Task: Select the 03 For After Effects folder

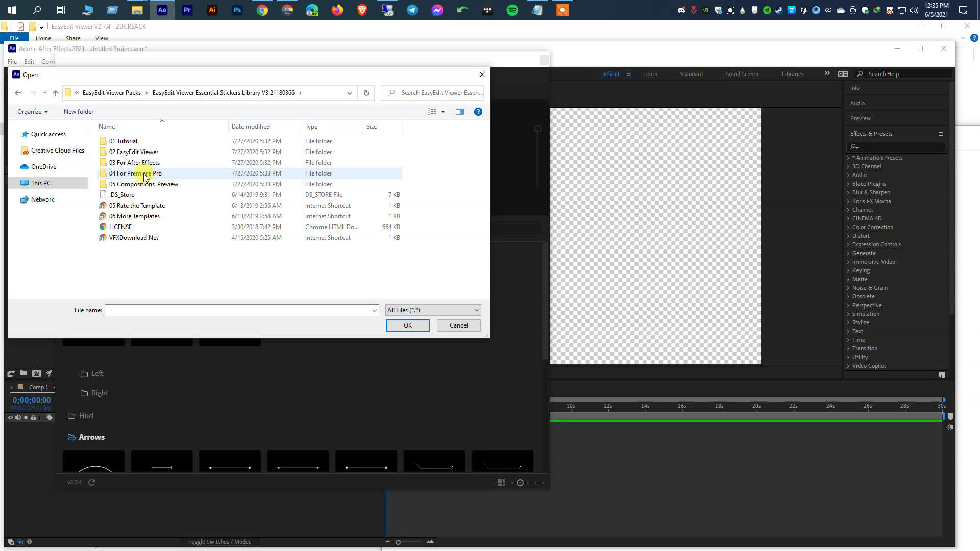Action: 134,163
